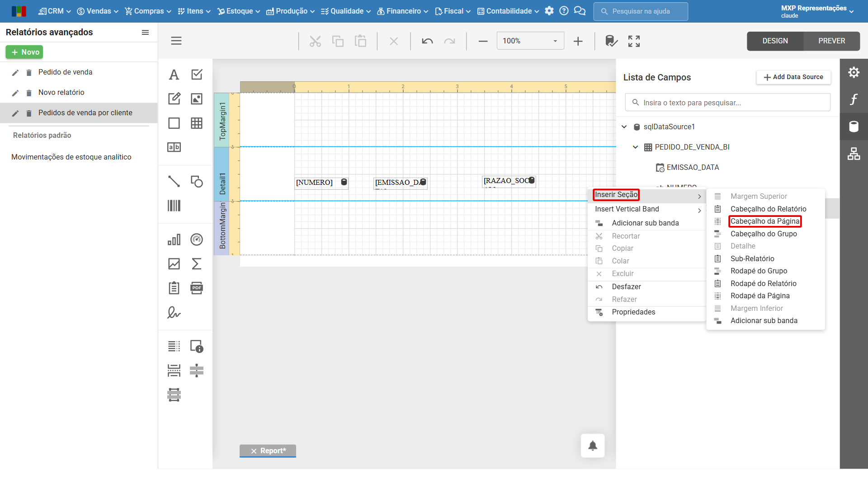Switch to the PREVER tab

831,41
